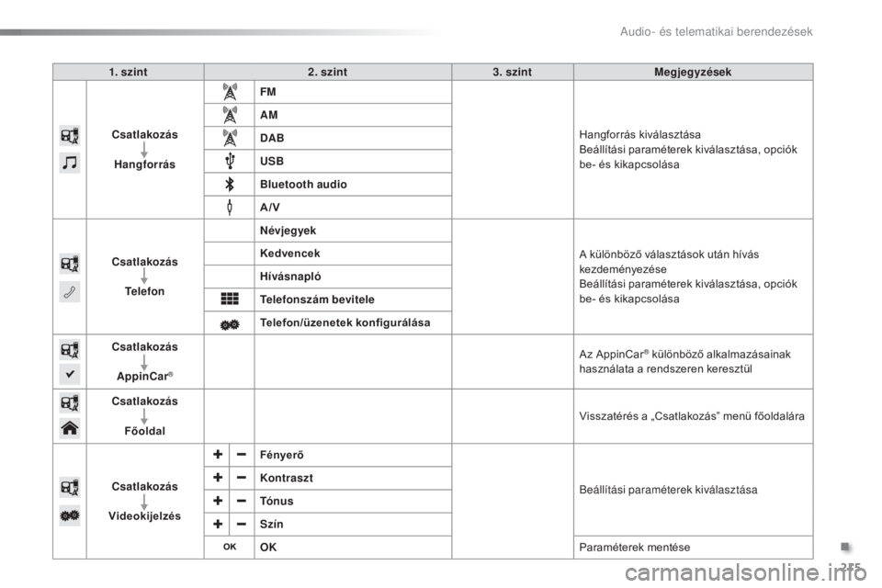The width and height of the screenshot is (882, 588).
Task: Click the gears icon beside Telefon/üzenetek konfigurálása
Action: 230,324
